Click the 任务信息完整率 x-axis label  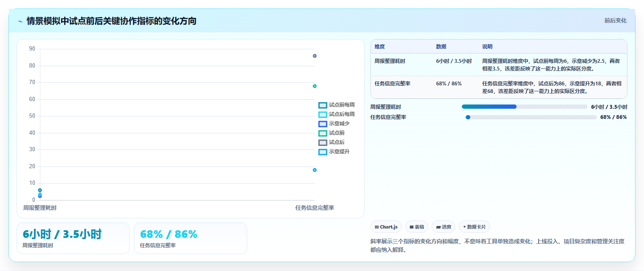pyautogui.click(x=315, y=208)
